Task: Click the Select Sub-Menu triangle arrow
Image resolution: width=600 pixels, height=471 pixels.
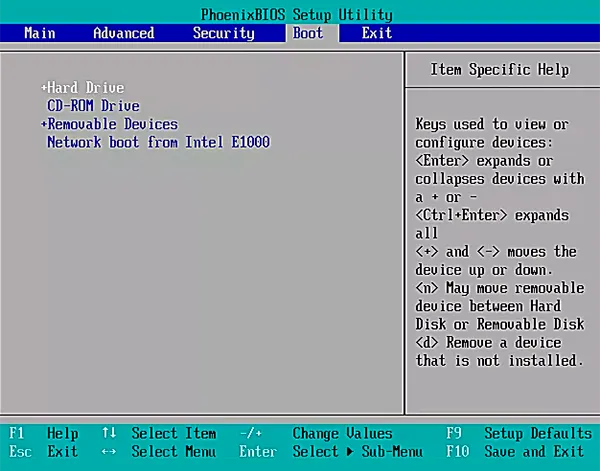Action: [x=350, y=452]
